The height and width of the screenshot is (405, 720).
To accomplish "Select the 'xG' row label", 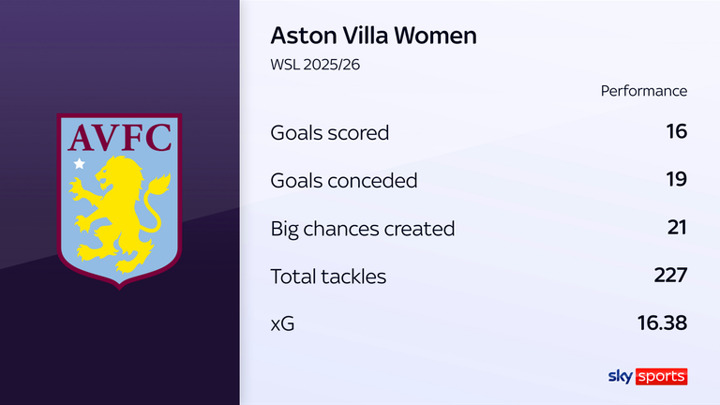I will coord(283,324).
